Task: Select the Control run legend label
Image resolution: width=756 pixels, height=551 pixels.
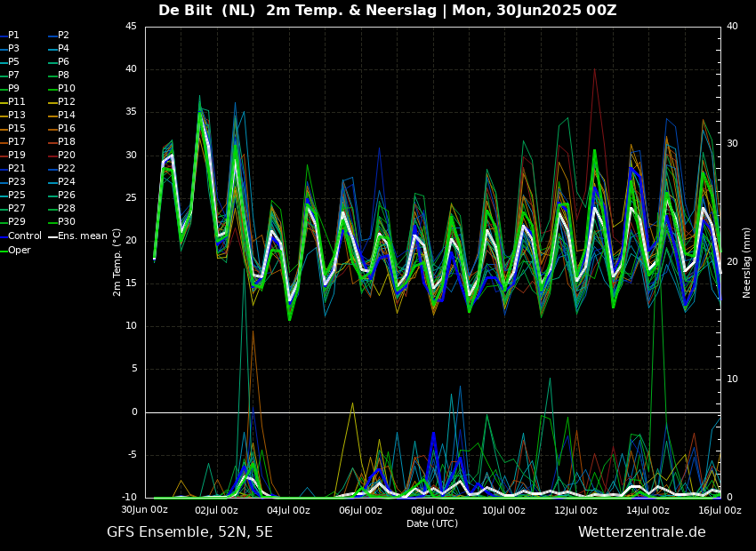Action: (x=25, y=236)
